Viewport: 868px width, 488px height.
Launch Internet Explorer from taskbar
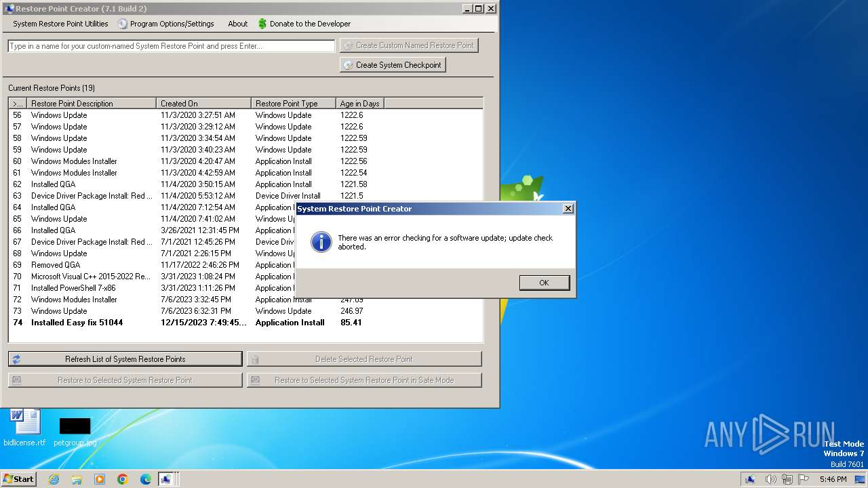pos(54,479)
